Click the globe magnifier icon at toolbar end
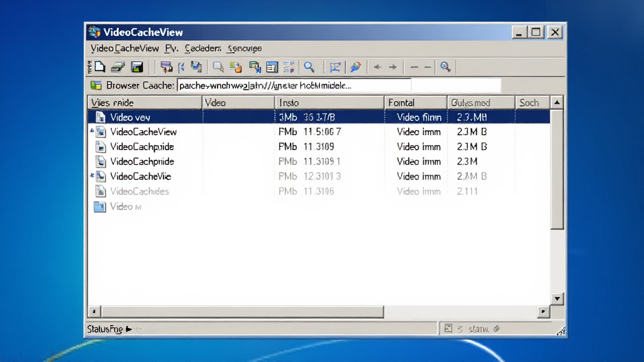The height and width of the screenshot is (362, 644). [x=445, y=67]
